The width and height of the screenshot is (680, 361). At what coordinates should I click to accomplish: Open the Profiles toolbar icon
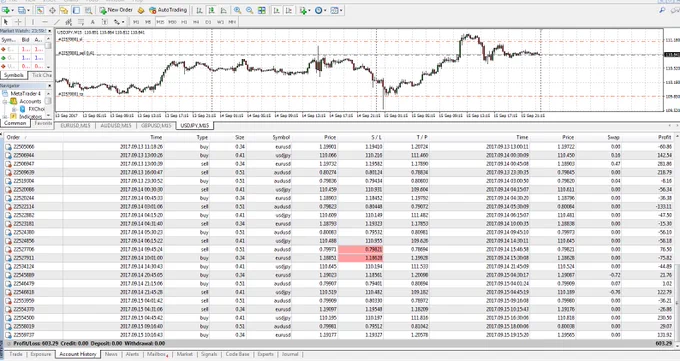point(21,10)
